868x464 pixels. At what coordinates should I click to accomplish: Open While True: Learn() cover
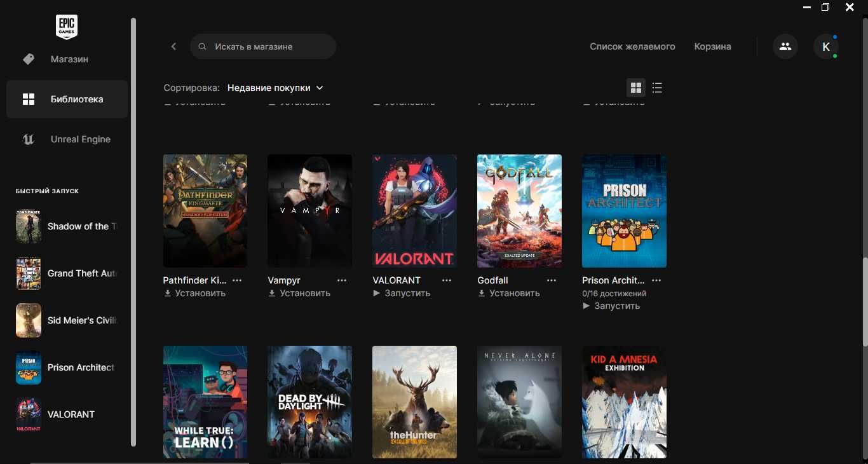click(x=205, y=402)
